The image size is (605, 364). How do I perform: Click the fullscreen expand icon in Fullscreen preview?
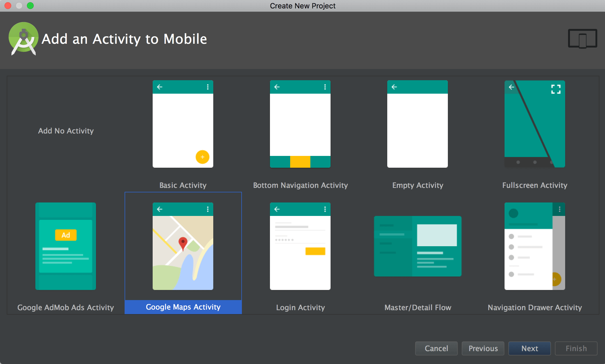pyautogui.click(x=556, y=89)
